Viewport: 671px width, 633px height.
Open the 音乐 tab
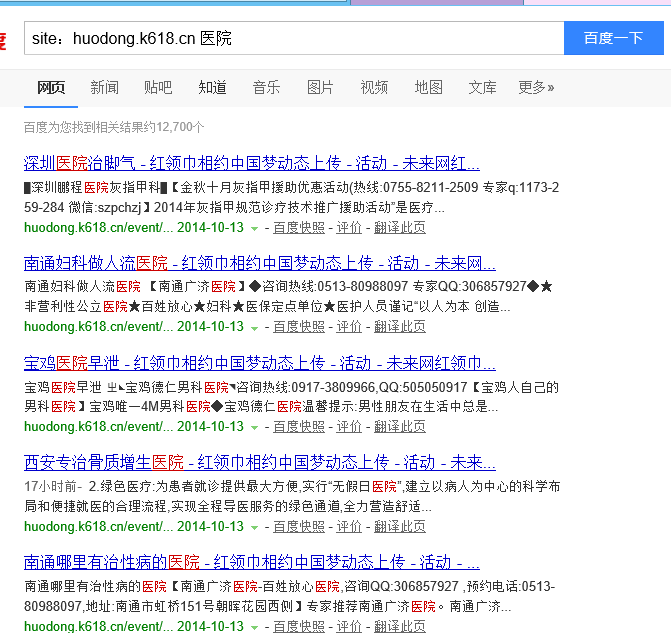(266, 87)
